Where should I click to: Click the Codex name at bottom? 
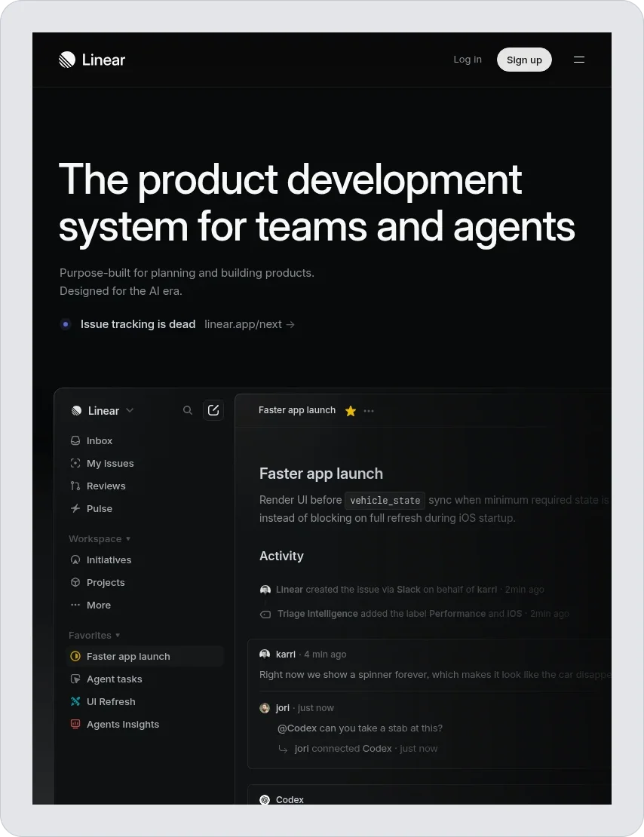[x=290, y=799]
